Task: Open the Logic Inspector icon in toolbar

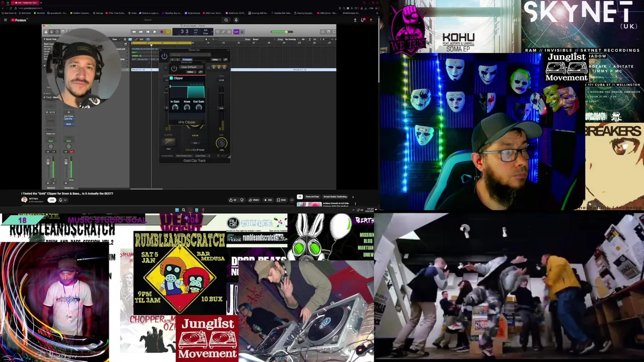Action: point(51,32)
